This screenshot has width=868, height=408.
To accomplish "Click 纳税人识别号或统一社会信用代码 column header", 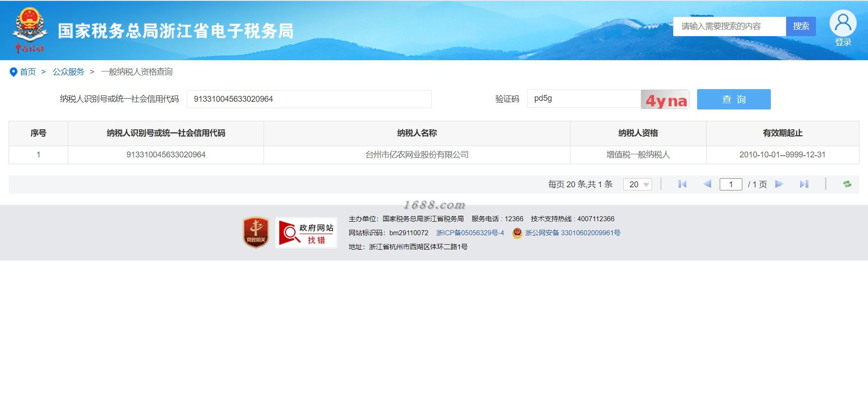I will [166, 133].
